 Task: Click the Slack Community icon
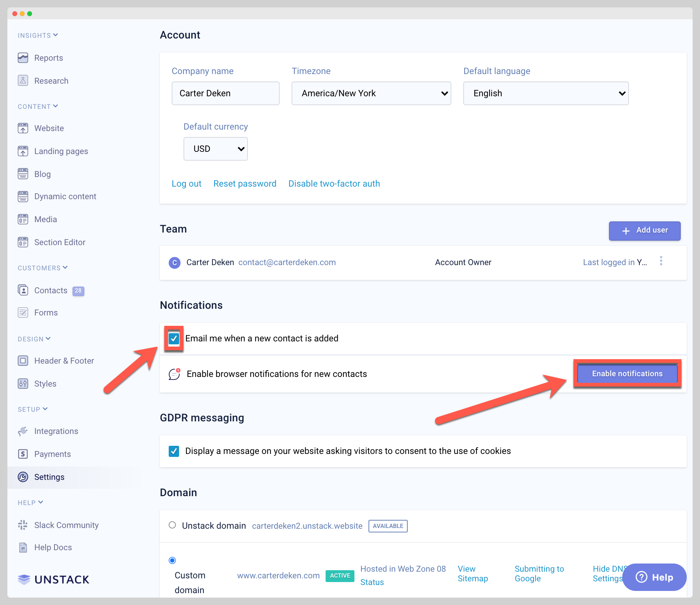coord(23,525)
